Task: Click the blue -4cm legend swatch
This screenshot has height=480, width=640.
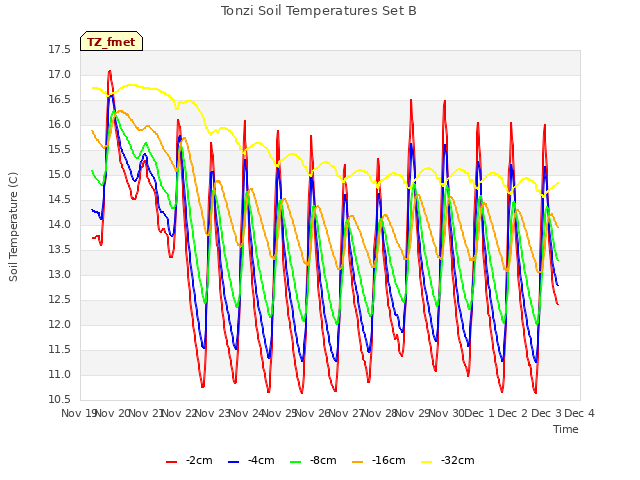Action: pyautogui.click(x=233, y=462)
